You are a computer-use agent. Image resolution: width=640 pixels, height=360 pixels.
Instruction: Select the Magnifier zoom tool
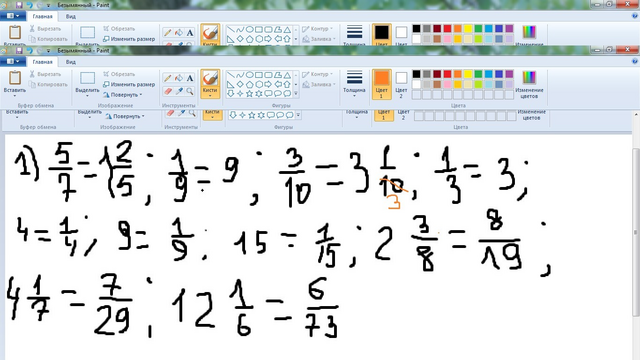(190, 91)
